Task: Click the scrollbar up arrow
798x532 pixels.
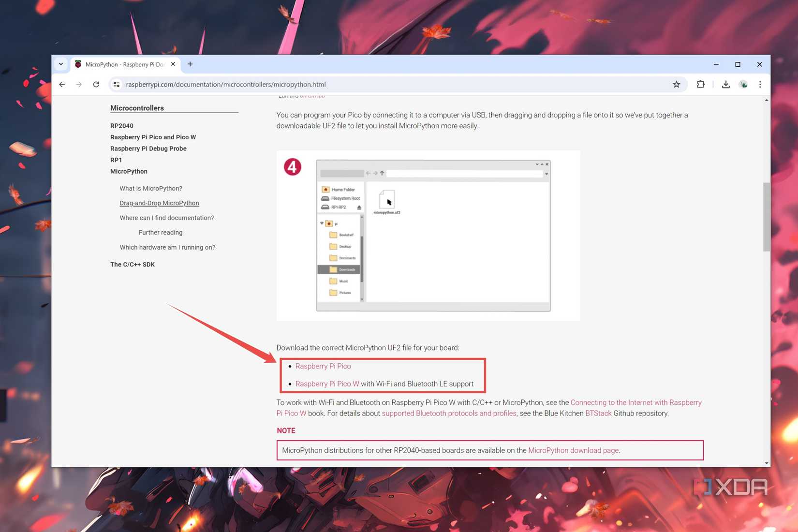Action: click(766, 100)
